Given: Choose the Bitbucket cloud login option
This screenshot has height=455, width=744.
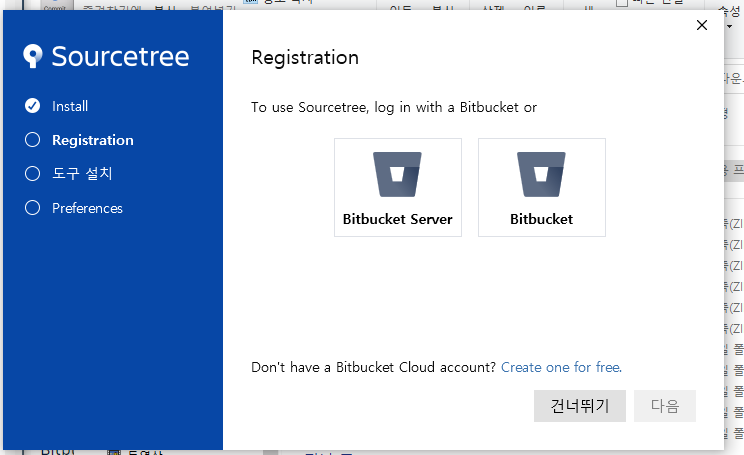Looking at the screenshot, I should [x=541, y=187].
